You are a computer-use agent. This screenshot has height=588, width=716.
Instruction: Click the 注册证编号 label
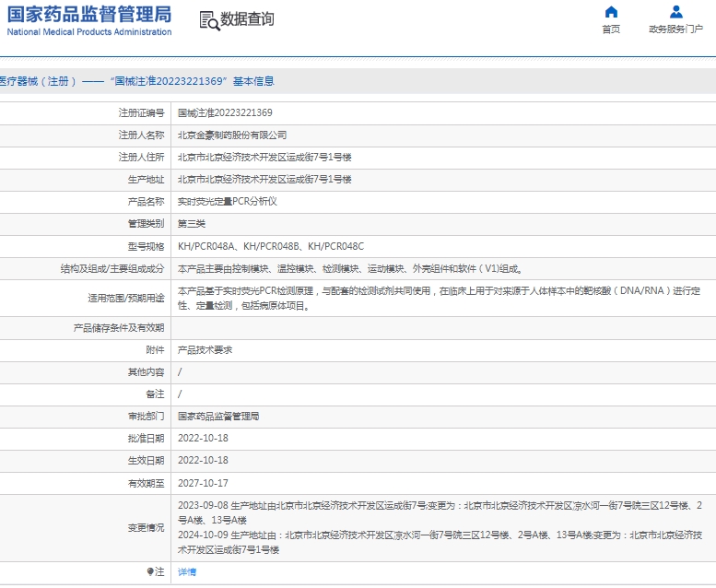[141, 112]
